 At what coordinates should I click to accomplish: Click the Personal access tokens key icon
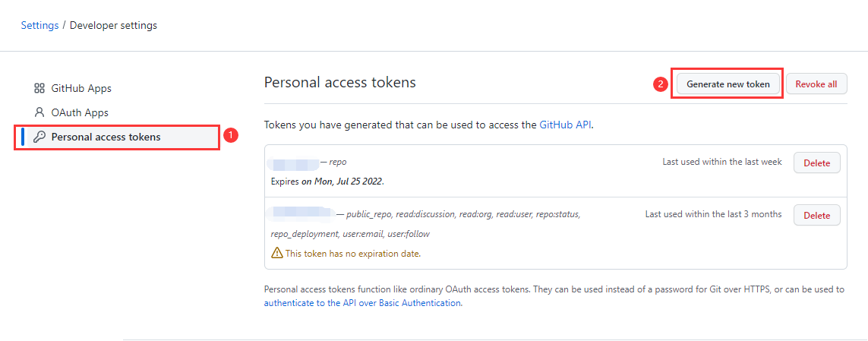[39, 137]
